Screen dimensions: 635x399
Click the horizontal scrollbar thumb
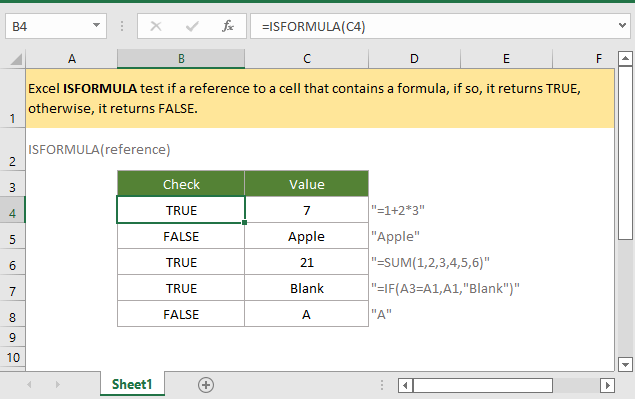(x=483, y=385)
